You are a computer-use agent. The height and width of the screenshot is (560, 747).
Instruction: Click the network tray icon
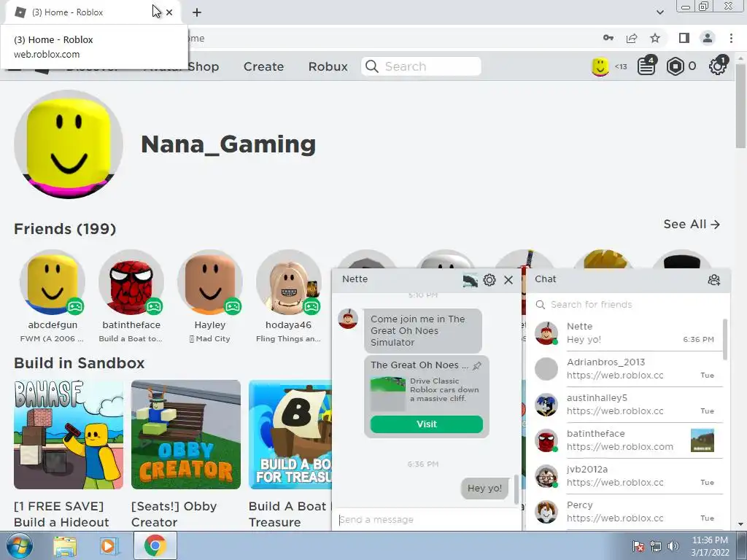click(x=656, y=545)
